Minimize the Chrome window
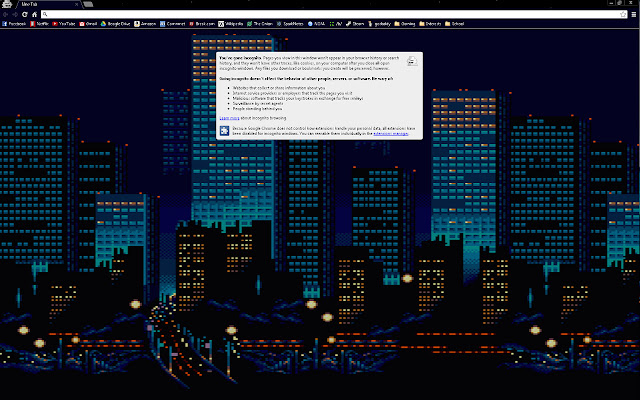Screen dimensions: 640x400 (611, 3)
